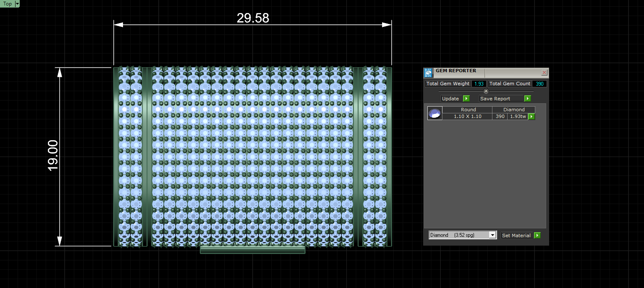Select the 29.58 width dimension text
This screenshot has width=644, height=288.
point(253,18)
